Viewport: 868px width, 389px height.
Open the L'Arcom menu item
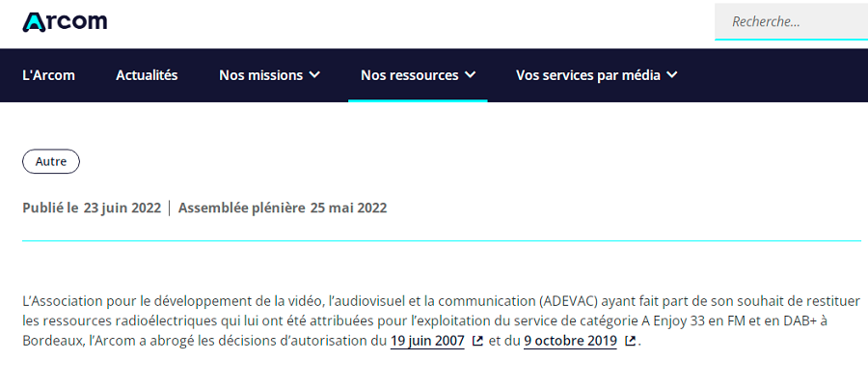(49, 75)
